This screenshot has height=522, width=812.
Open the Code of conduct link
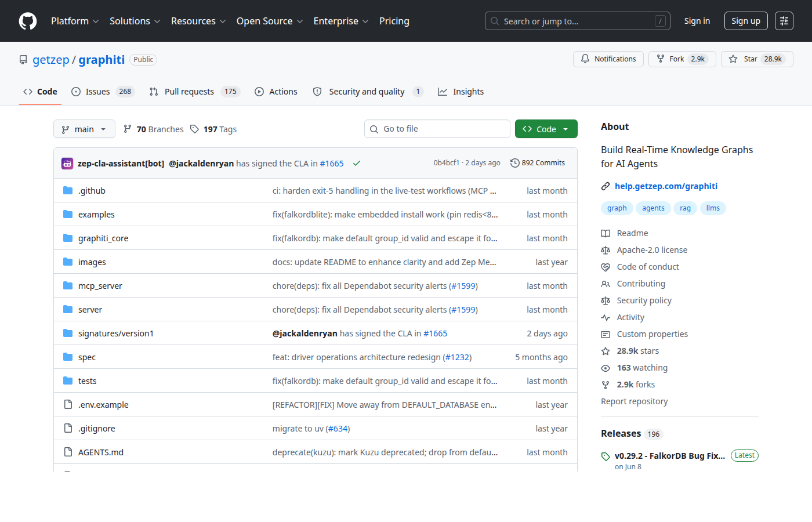pyautogui.click(x=648, y=267)
